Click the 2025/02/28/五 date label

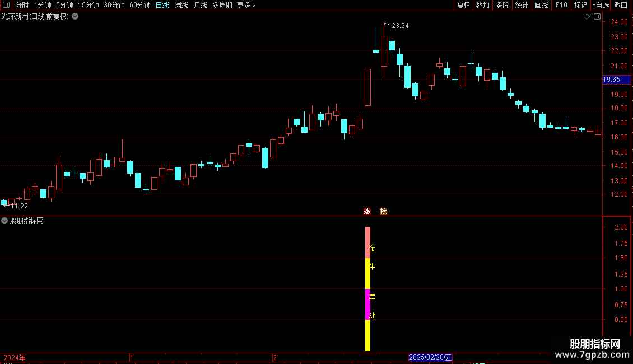(x=430, y=357)
